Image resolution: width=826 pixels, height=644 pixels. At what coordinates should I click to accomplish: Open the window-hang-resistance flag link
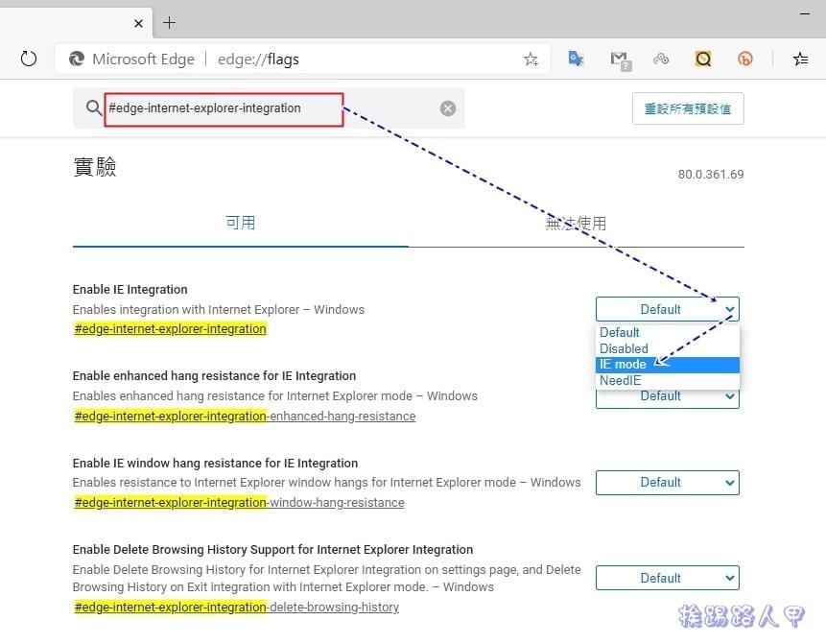(x=239, y=503)
